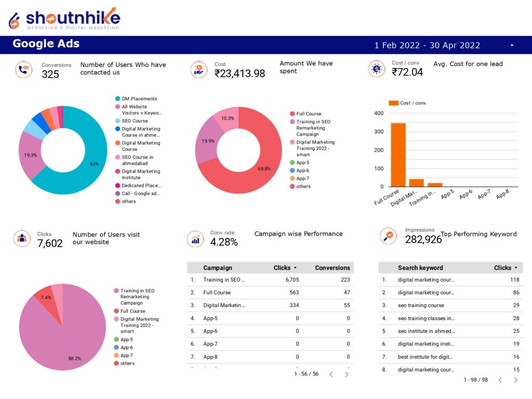Click the Cost value ₹23,413.98
Image resolution: width=532 pixels, height=399 pixels.
(x=240, y=73)
